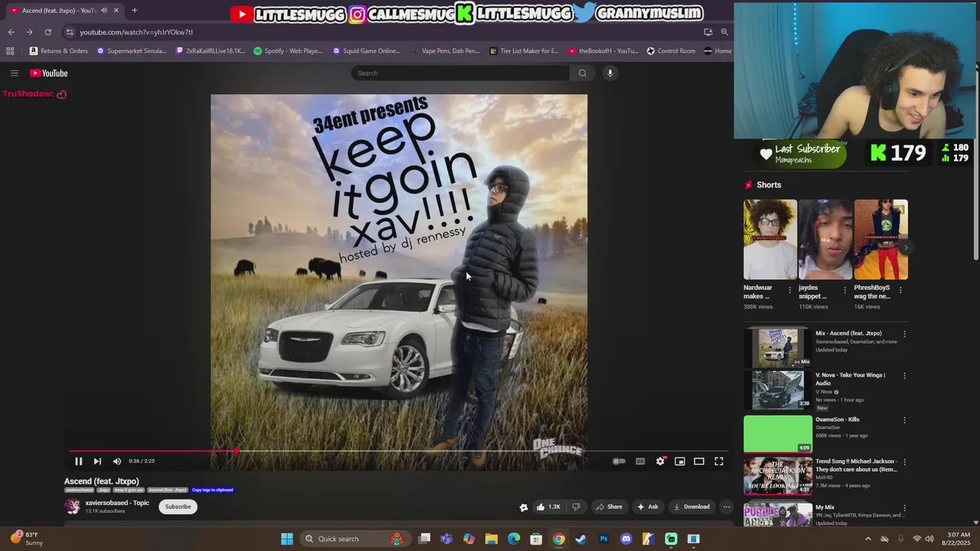Pause the video playback
This screenshot has height=551, width=980.
tap(78, 461)
